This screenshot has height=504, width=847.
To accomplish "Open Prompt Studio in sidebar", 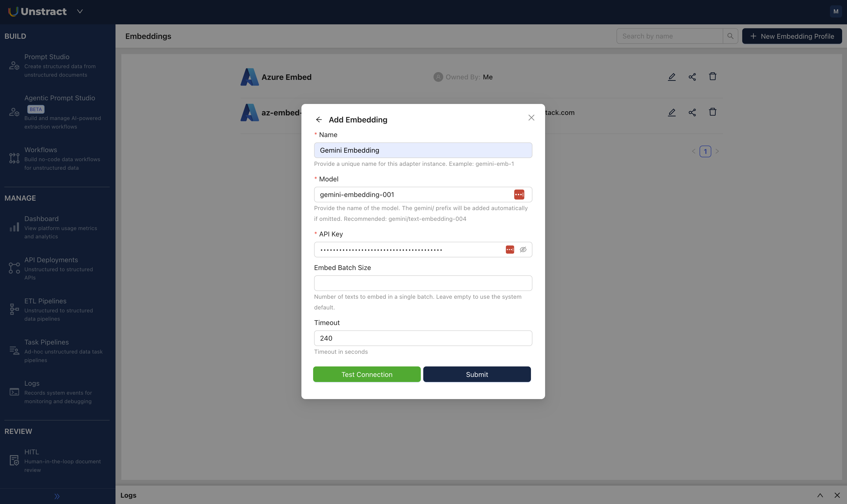I will [x=47, y=57].
